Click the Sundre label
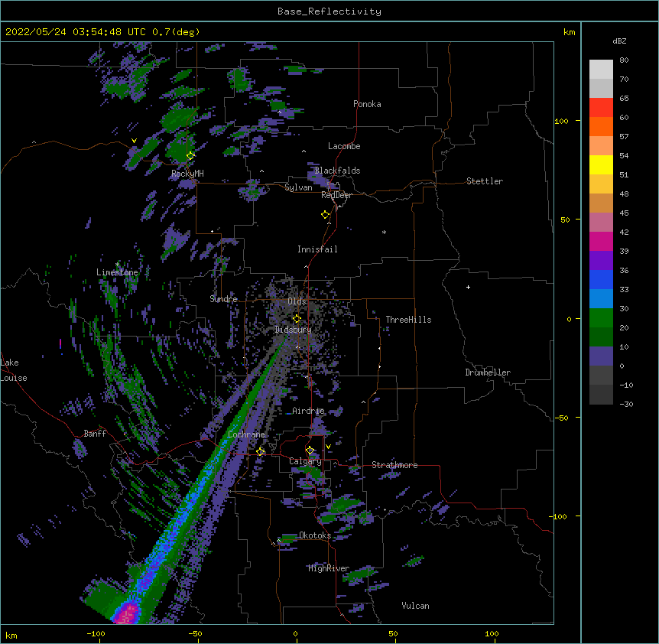The height and width of the screenshot is (644, 659). (x=223, y=299)
